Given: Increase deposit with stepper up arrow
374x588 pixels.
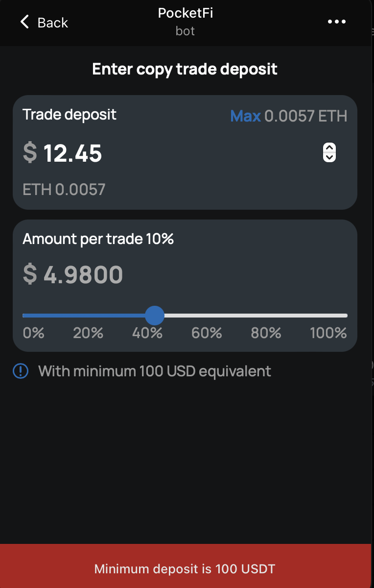Looking at the screenshot, I should tap(329, 148).
